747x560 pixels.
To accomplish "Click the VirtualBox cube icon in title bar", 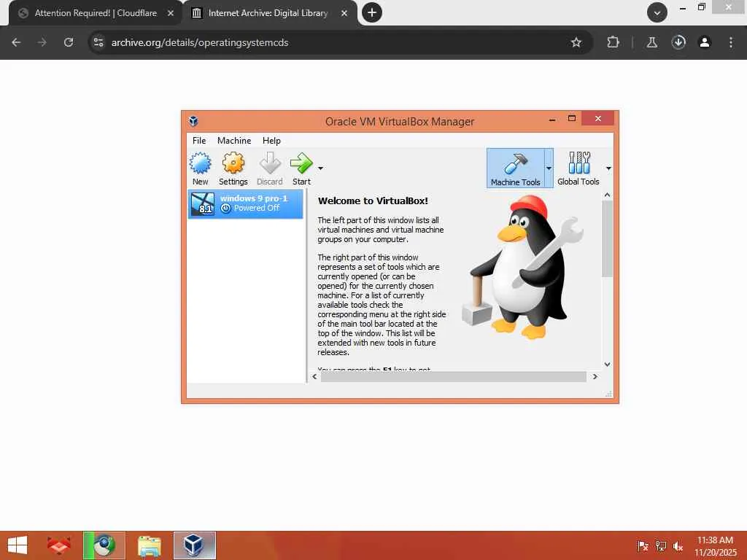I will click(x=193, y=121).
